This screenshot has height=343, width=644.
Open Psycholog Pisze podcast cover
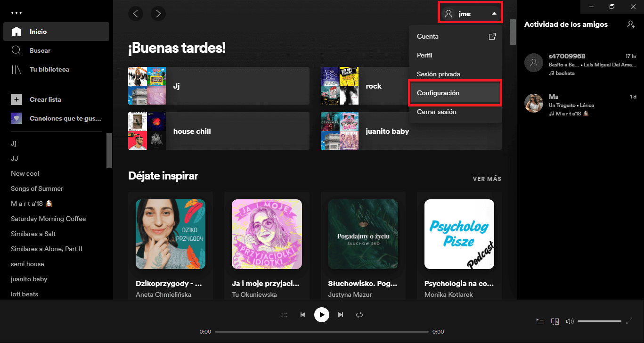459,234
